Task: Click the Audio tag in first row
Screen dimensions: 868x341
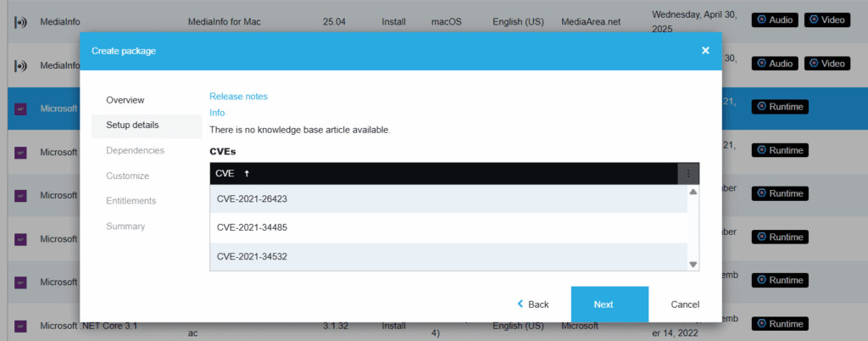Action: pyautogui.click(x=775, y=20)
